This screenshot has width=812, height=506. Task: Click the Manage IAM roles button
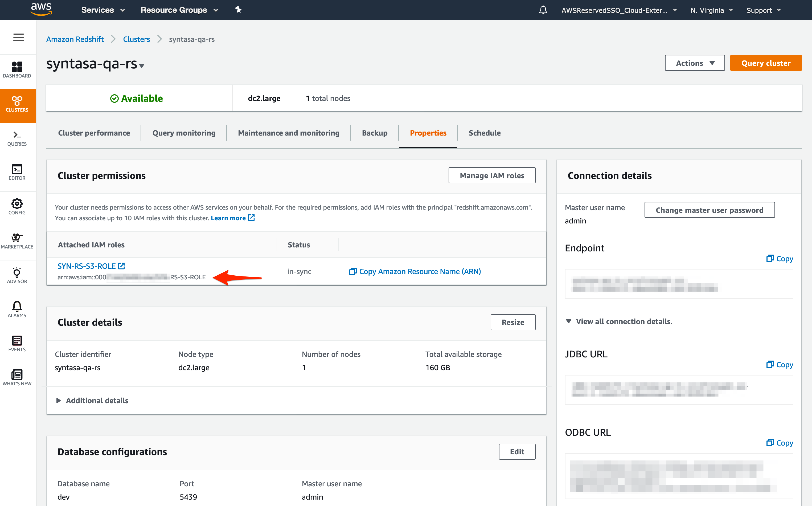click(491, 175)
